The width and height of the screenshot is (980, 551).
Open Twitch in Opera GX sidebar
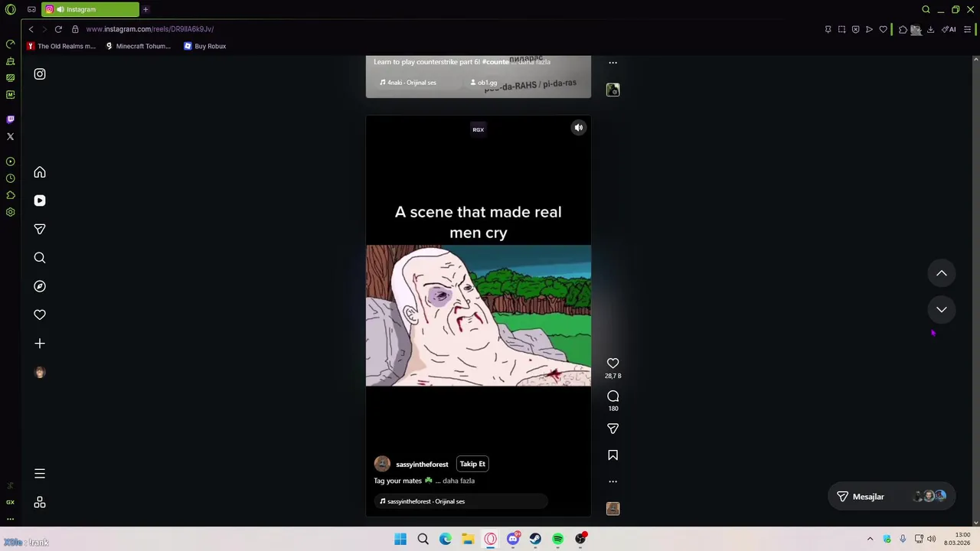10,119
